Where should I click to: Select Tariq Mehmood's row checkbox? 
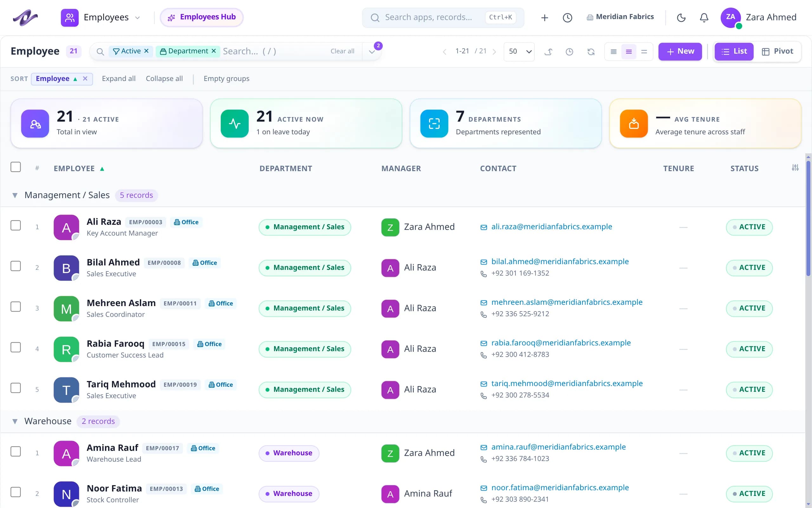(x=16, y=388)
